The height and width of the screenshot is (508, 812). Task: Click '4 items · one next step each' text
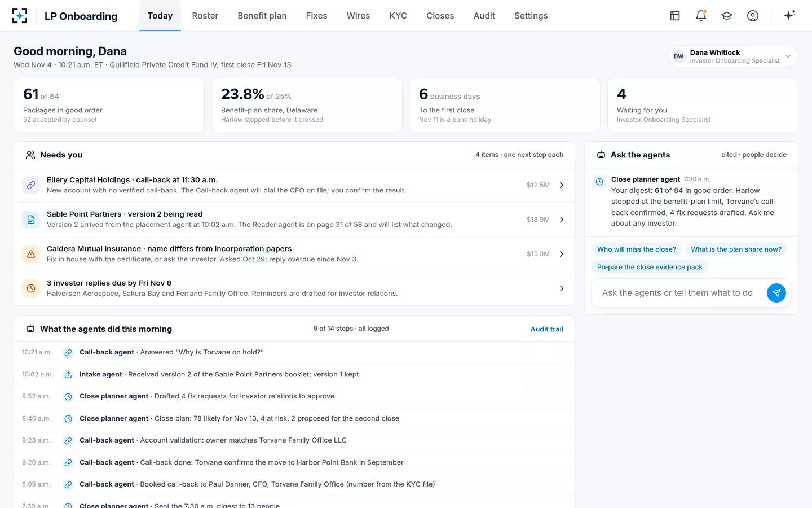coord(519,155)
